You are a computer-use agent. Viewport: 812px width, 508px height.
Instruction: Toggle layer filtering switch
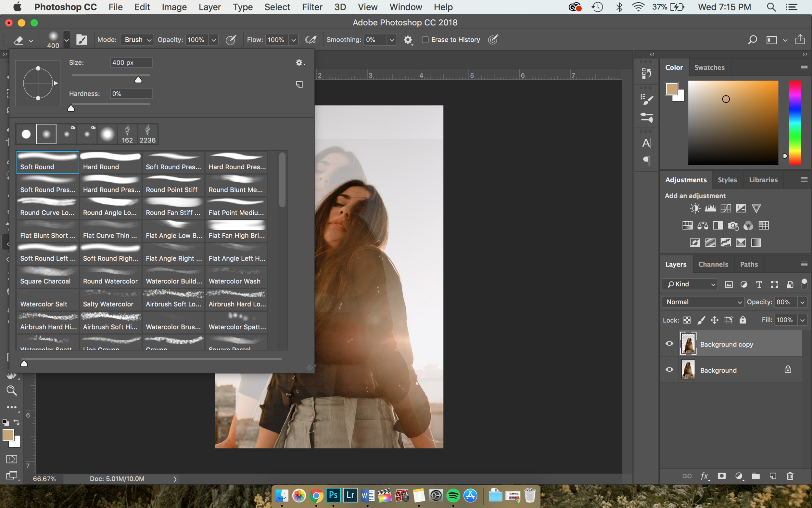coord(804,284)
